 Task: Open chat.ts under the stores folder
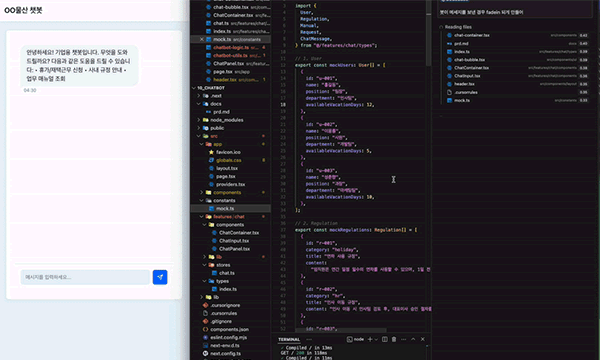pyautogui.click(x=227, y=273)
